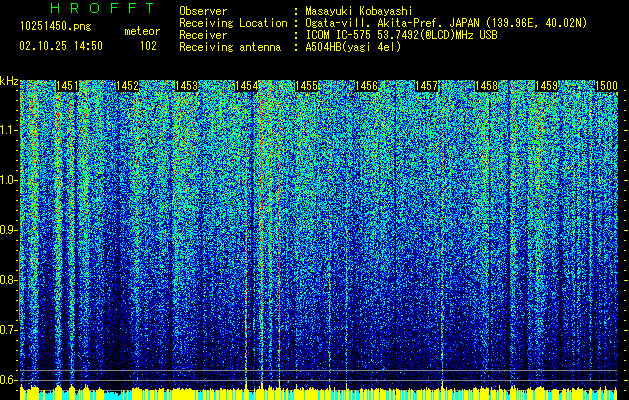Click the HROFFT title text
629x400 pixels.
[x=102, y=8]
